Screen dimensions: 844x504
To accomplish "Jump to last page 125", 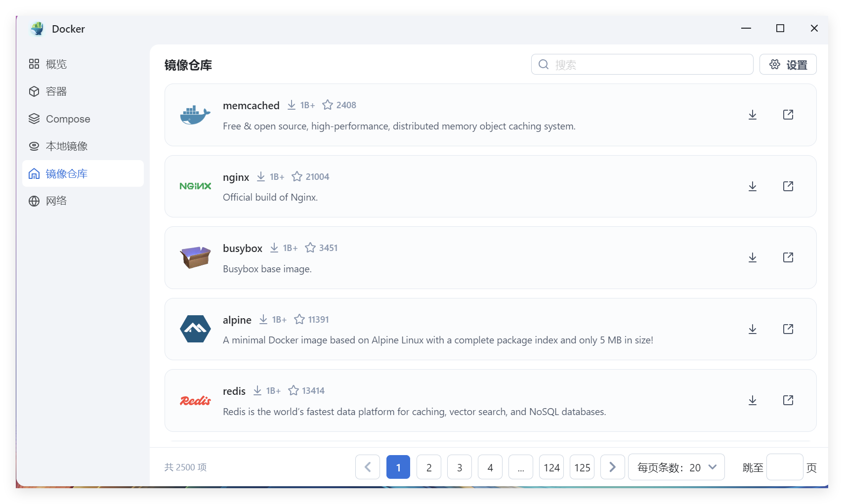I will click(582, 467).
